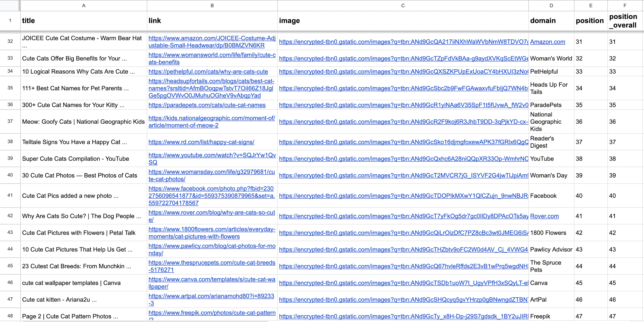Select the 'domain' header cell
The image size is (644, 322).
click(551, 20)
